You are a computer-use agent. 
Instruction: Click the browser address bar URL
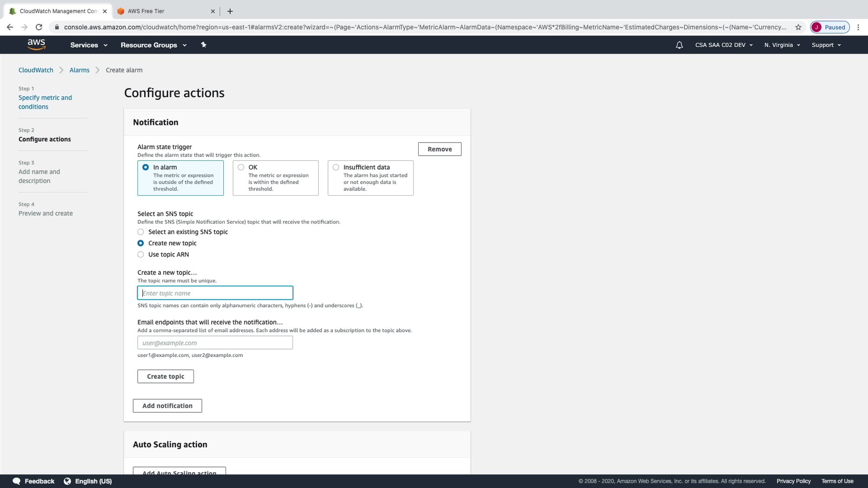[425, 27]
